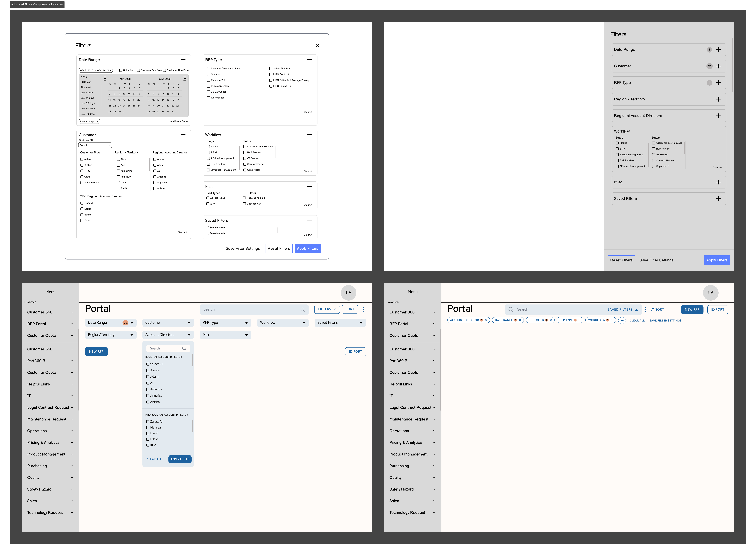Click the search icon in the Account Directors dropdown
This screenshot has height=554, width=756.
coord(184,348)
